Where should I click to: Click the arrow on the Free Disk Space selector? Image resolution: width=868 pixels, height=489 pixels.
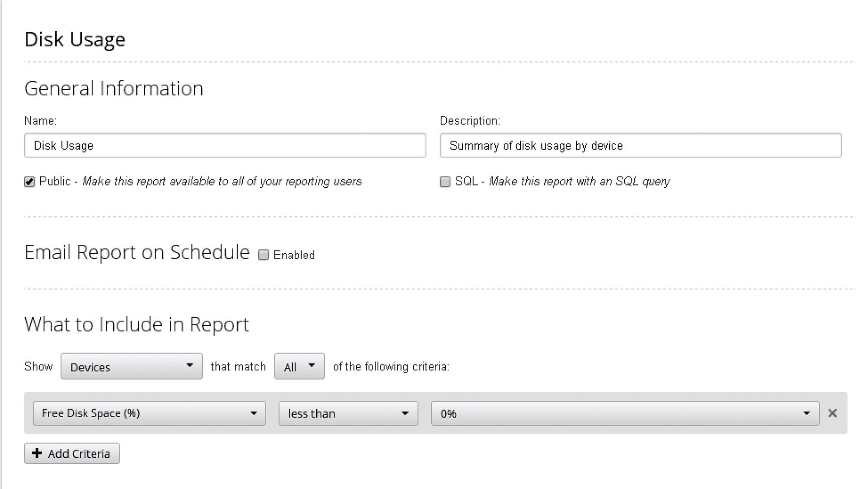point(254,413)
